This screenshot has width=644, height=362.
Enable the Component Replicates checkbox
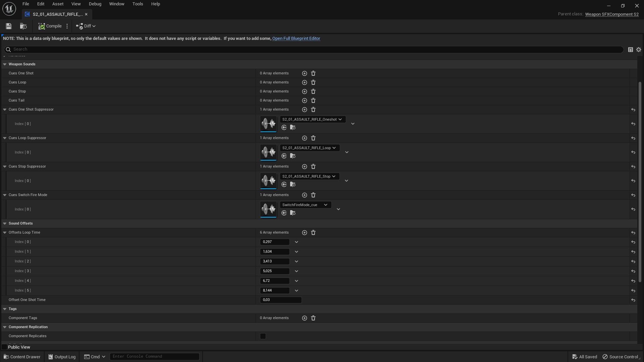point(263,336)
